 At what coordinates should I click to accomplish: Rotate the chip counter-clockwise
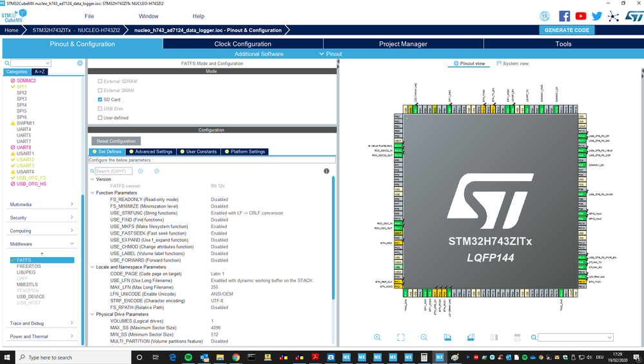point(471,338)
